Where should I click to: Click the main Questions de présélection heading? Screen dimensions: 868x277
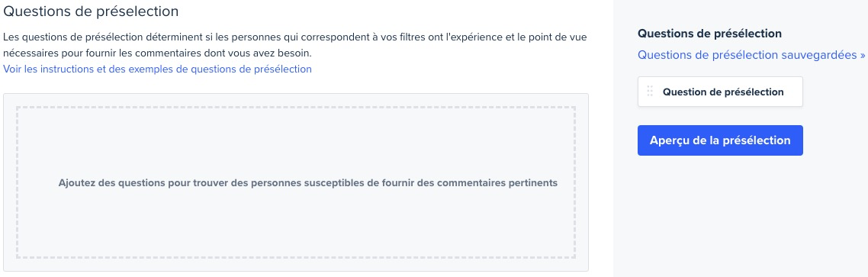point(92,11)
